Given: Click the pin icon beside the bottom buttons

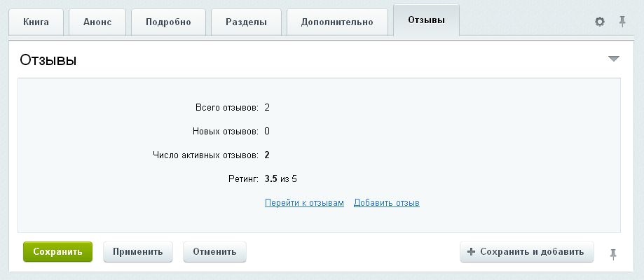Looking at the screenshot, I should coord(613,253).
